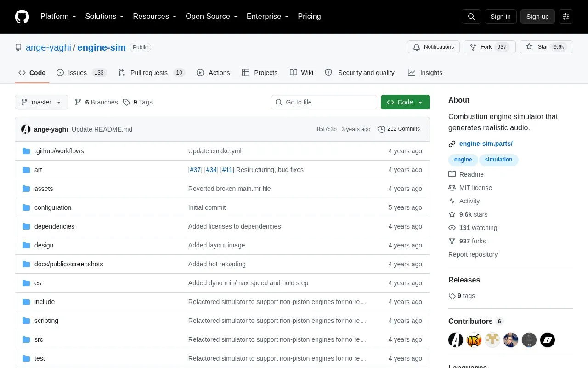Open the engine-sim.parts/ website link

point(486,144)
